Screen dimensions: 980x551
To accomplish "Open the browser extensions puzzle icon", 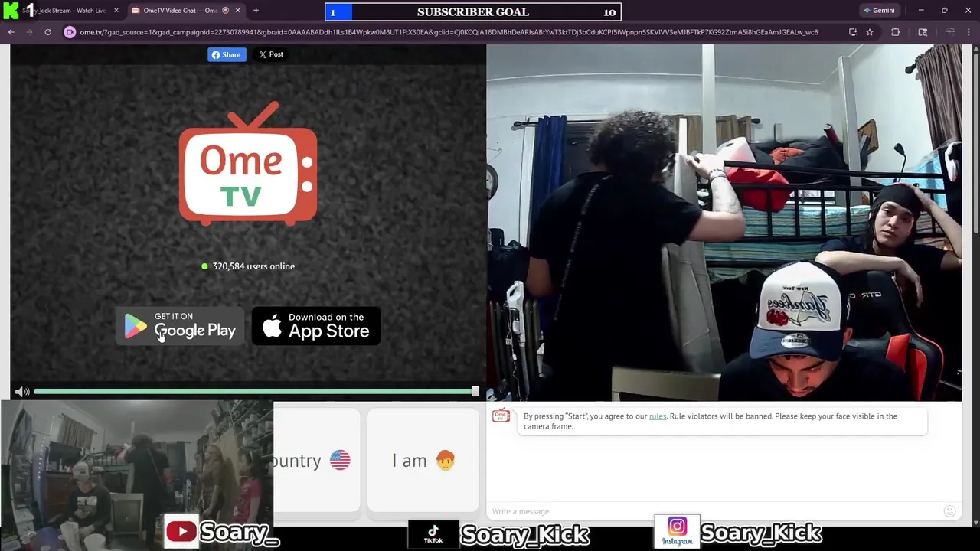I will click(895, 32).
